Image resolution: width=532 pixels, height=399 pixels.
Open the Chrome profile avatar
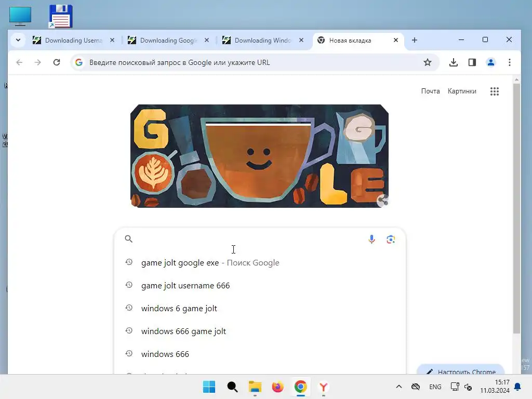tap(490, 62)
